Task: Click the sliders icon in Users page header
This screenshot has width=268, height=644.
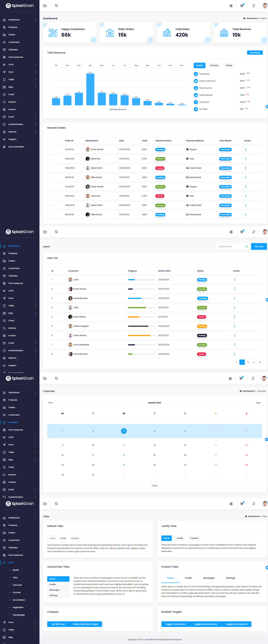Action: point(231,232)
